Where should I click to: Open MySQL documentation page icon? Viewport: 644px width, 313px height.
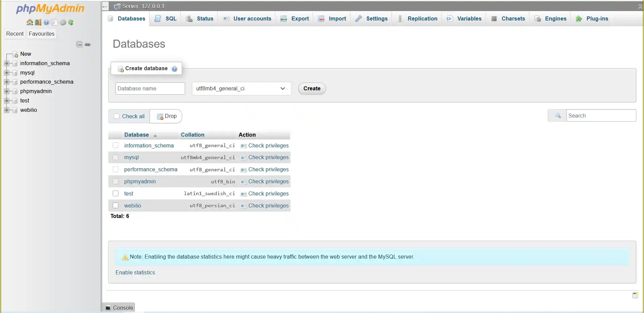[54, 23]
